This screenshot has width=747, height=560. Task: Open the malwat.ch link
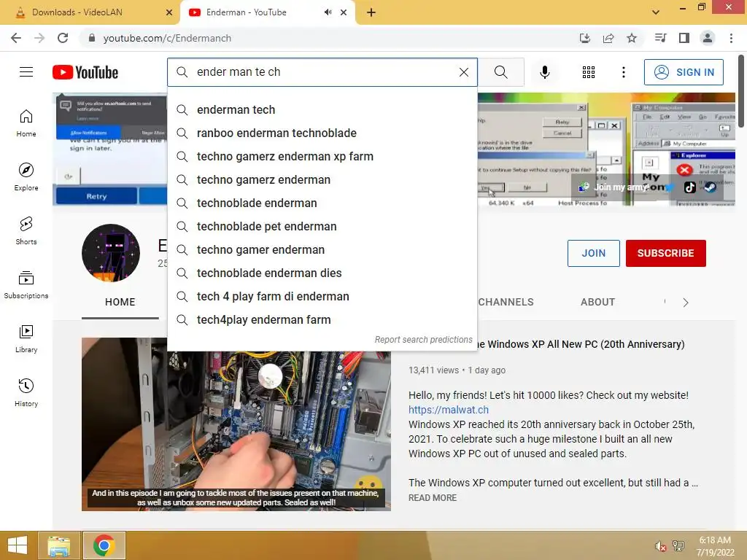coord(449,410)
